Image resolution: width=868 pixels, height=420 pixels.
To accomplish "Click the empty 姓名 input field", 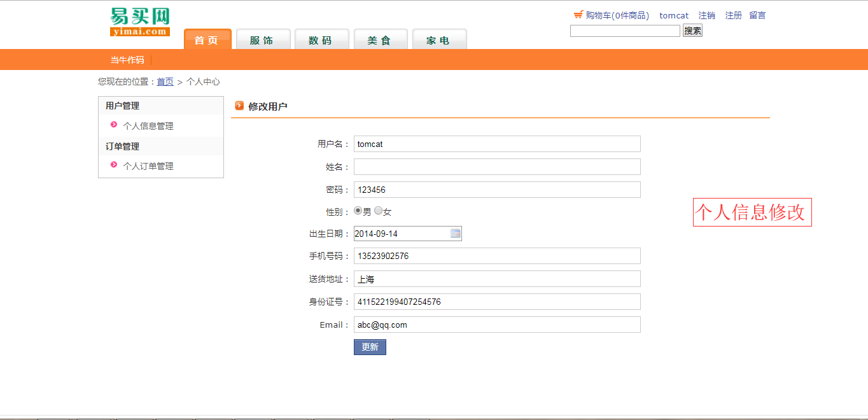I will 496,167.
